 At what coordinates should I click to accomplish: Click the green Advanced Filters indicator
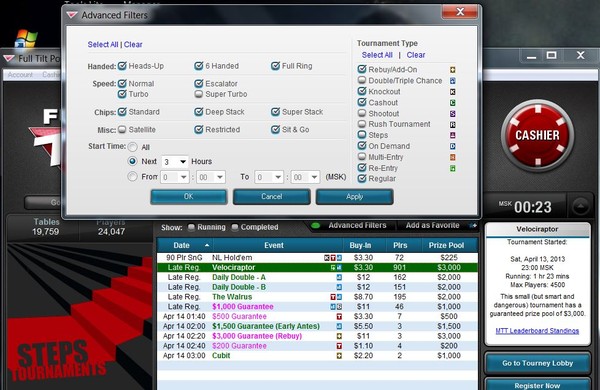coord(316,225)
